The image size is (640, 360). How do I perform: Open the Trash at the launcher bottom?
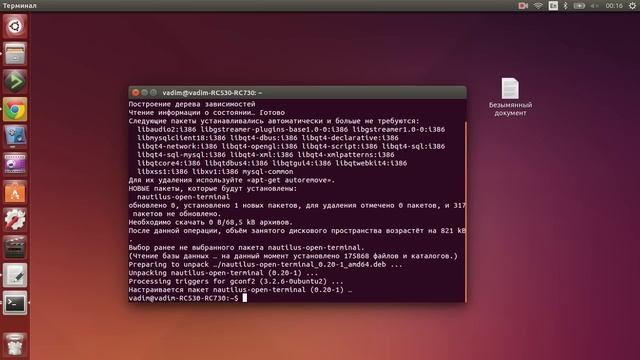[x=15, y=345]
